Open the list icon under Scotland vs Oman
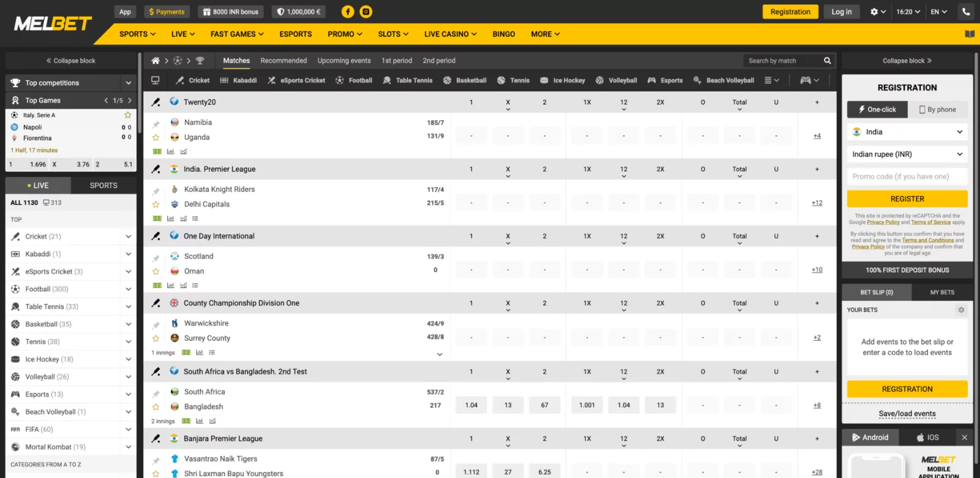This screenshot has width=980, height=478. (195, 286)
